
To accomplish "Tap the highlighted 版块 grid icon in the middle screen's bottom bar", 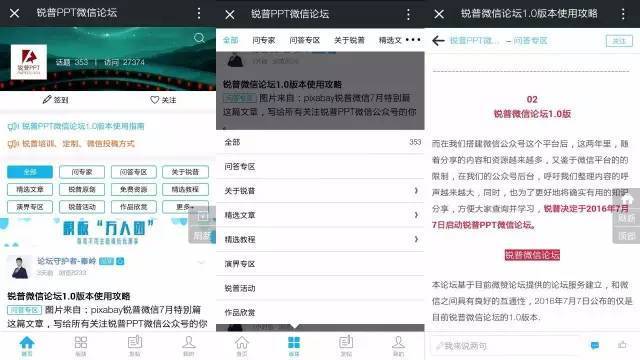I will (294, 346).
